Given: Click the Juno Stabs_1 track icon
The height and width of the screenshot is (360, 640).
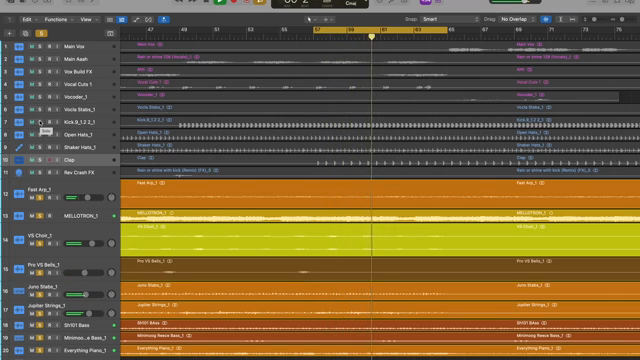Looking at the screenshot, I should point(19,291).
